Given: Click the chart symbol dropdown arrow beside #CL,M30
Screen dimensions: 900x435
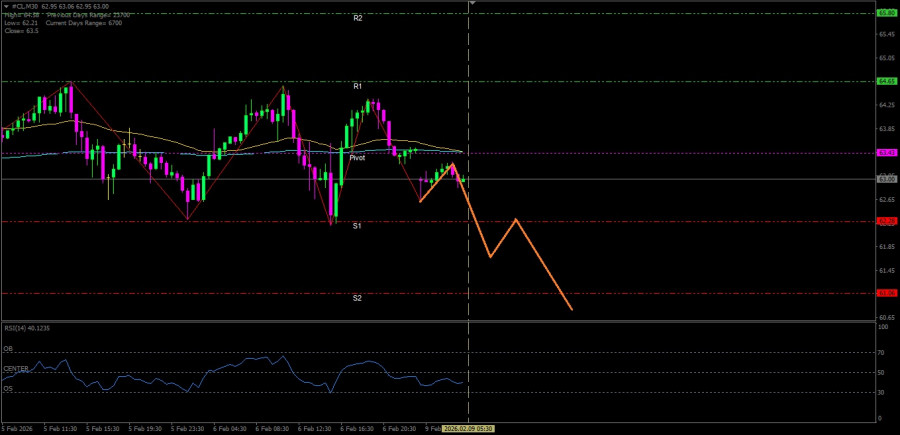Looking at the screenshot, I should click(5, 6).
